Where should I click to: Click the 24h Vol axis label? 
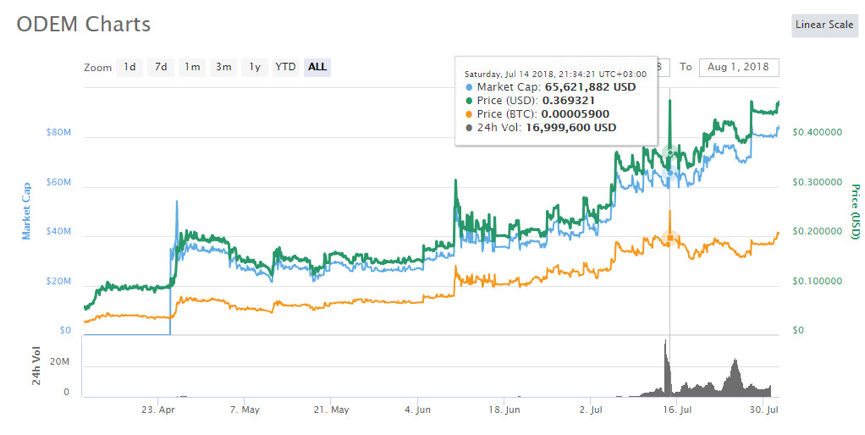(36, 366)
